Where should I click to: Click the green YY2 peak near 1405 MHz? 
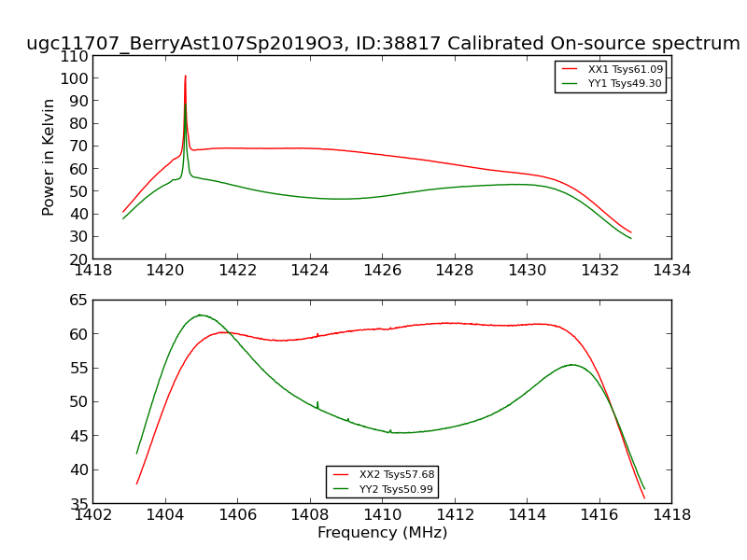(200, 315)
